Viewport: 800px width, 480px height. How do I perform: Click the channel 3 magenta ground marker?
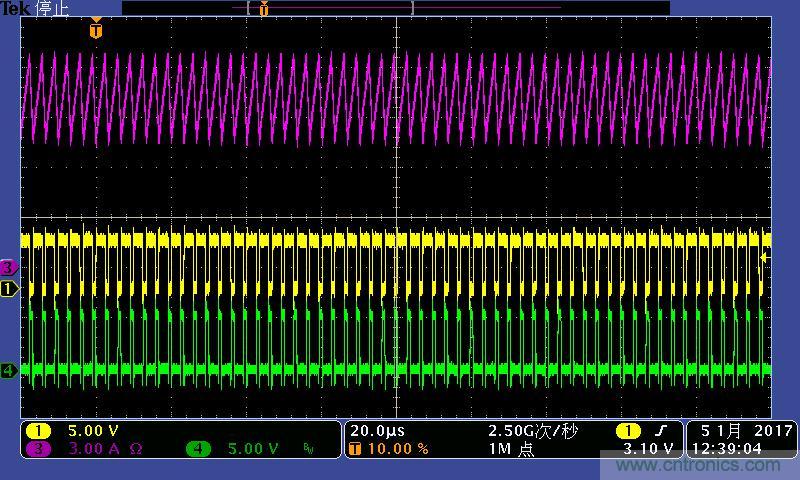tap(9, 267)
